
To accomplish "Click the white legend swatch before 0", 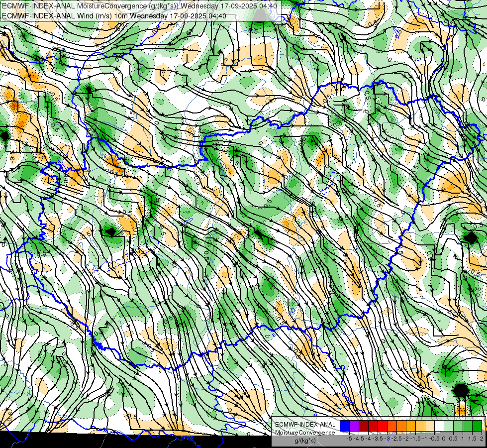I will (439, 426).
